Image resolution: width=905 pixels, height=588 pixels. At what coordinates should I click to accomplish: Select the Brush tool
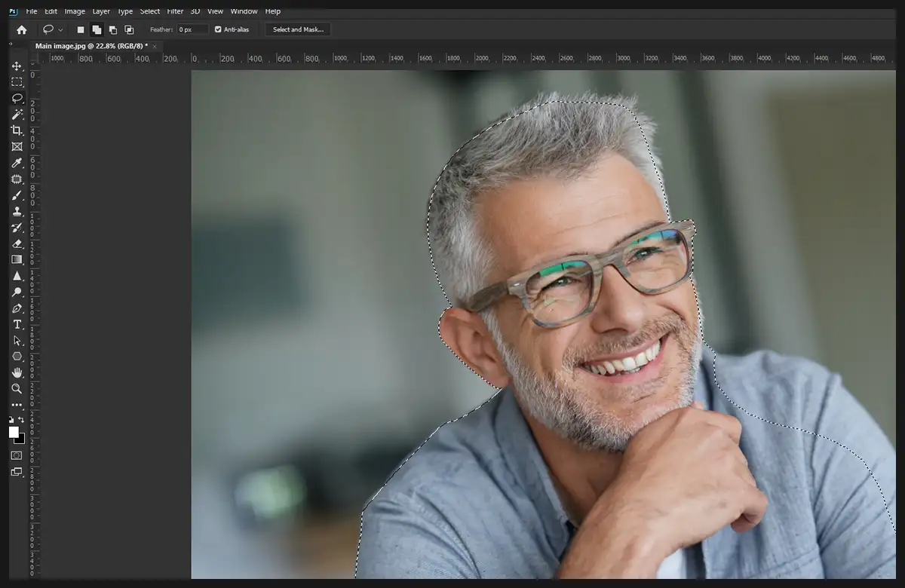17,195
